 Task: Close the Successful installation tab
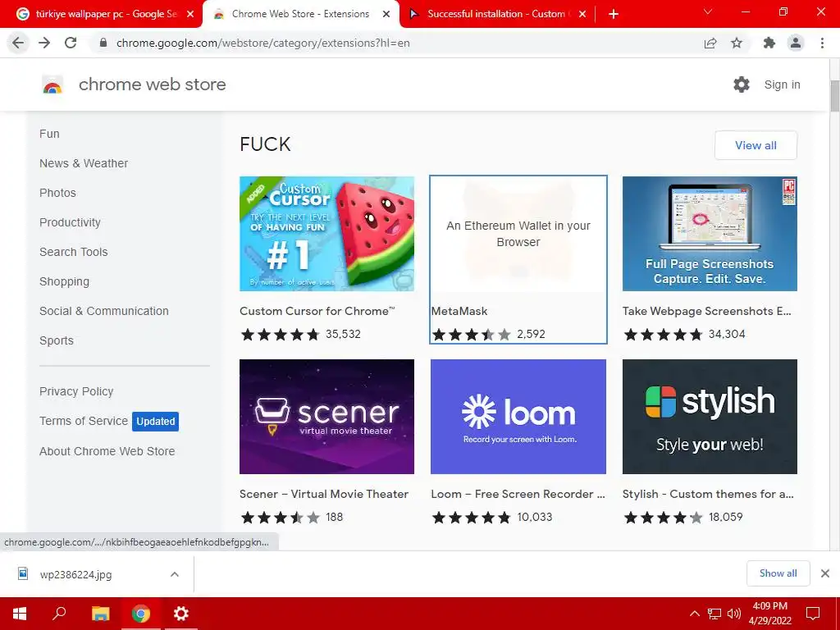(x=582, y=14)
